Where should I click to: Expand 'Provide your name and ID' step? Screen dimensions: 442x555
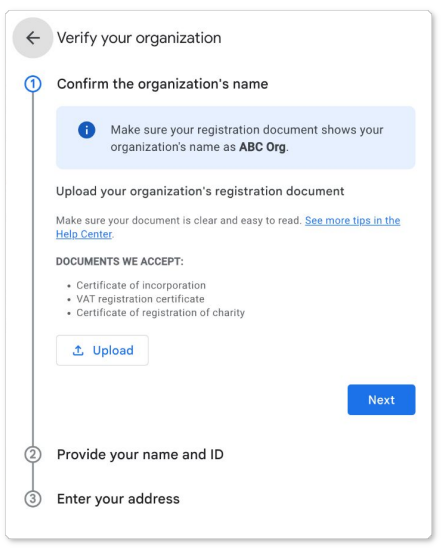[140, 454]
